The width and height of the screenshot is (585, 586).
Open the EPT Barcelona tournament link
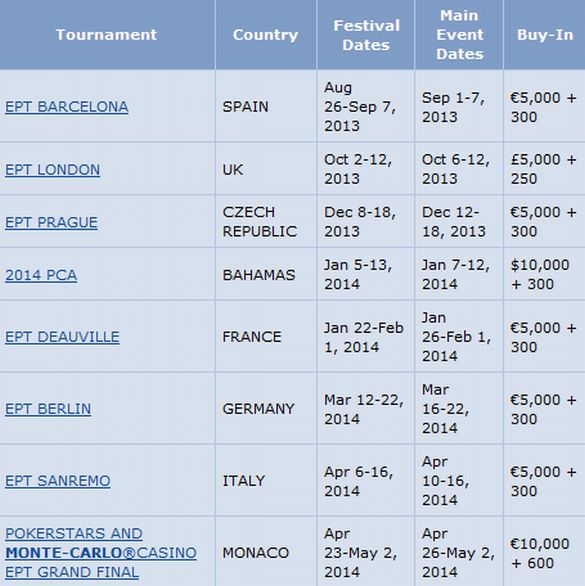click(67, 107)
